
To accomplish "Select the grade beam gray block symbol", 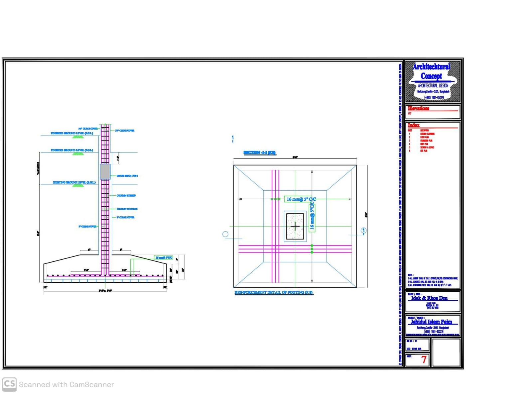I will point(105,172).
